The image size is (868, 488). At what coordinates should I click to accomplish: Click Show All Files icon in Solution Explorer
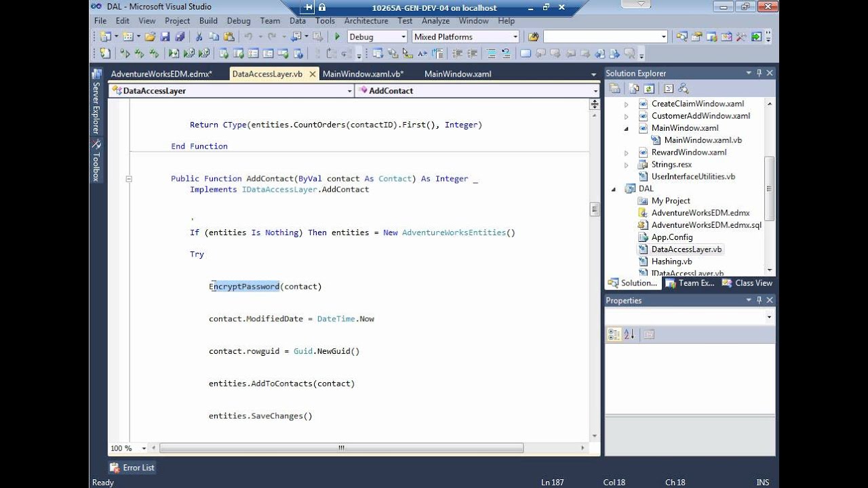pos(634,89)
